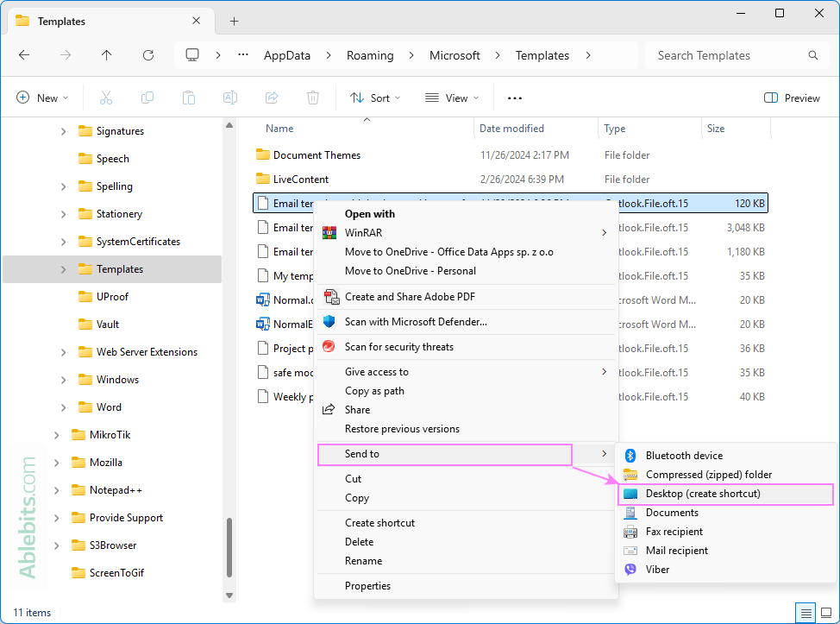Switch to details view icon in status bar
This screenshot has width=840, height=624.
point(806,612)
